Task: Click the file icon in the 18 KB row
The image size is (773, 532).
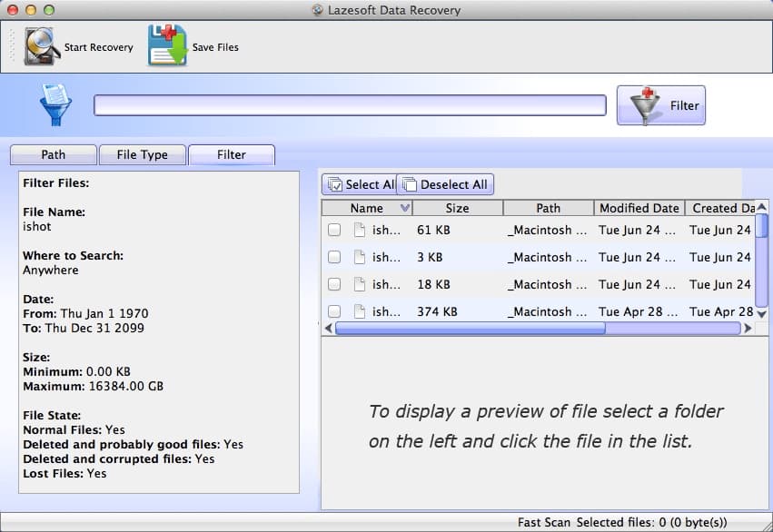Action: 360,284
